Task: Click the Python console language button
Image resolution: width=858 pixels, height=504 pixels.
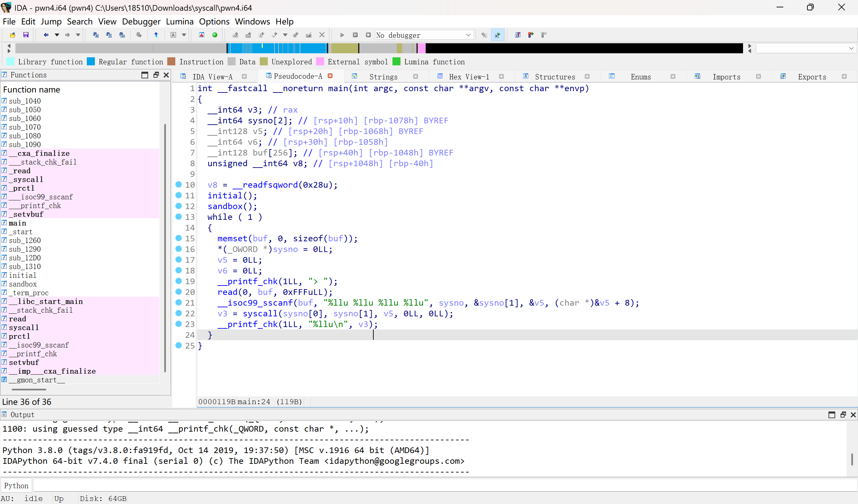Action: coord(16,485)
